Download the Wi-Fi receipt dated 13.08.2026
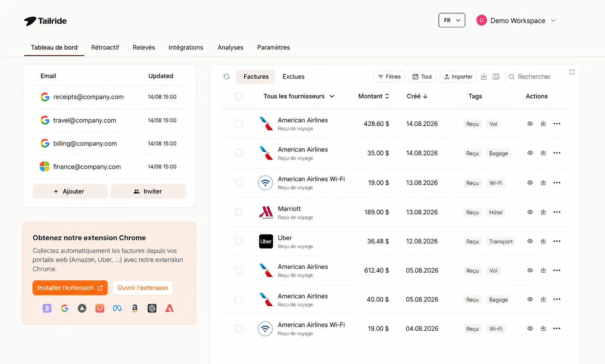Image resolution: width=605 pixels, height=364 pixels. [x=543, y=183]
